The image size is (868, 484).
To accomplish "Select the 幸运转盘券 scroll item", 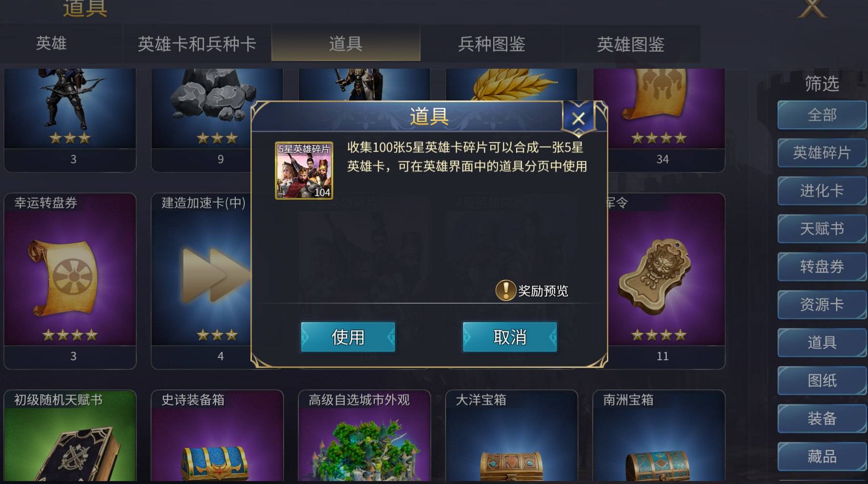I will pyautogui.click(x=70, y=281).
